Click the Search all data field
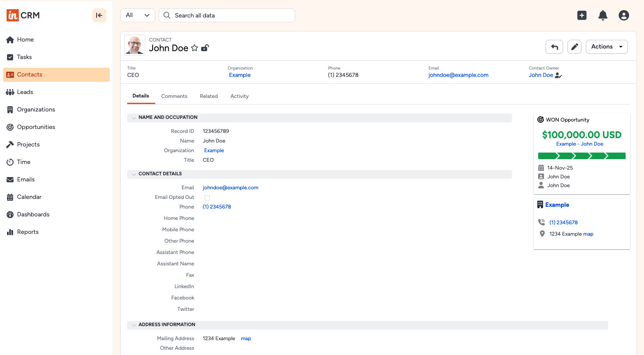The height and width of the screenshot is (355, 644). (226, 15)
